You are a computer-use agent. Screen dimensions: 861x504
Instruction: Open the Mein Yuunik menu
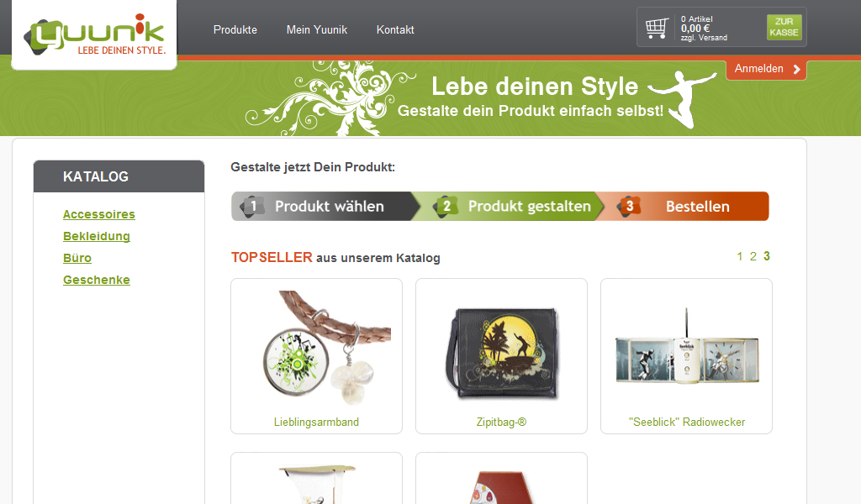pos(317,29)
